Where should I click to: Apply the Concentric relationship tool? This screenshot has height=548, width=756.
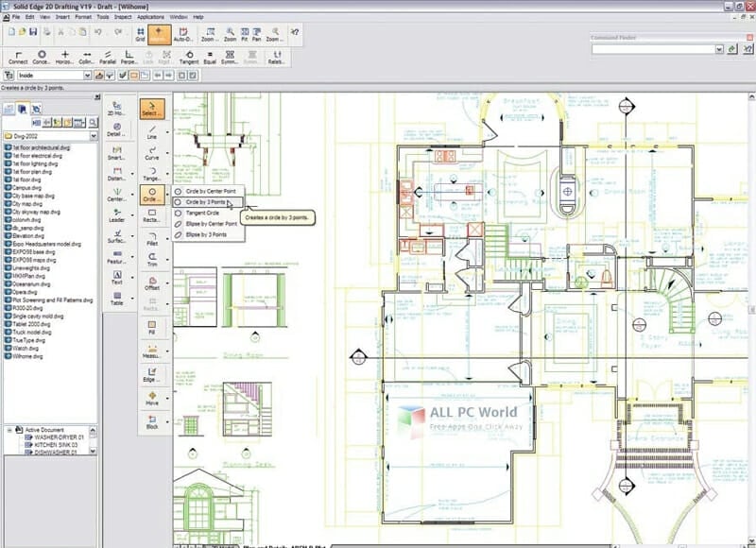click(42, 58)
